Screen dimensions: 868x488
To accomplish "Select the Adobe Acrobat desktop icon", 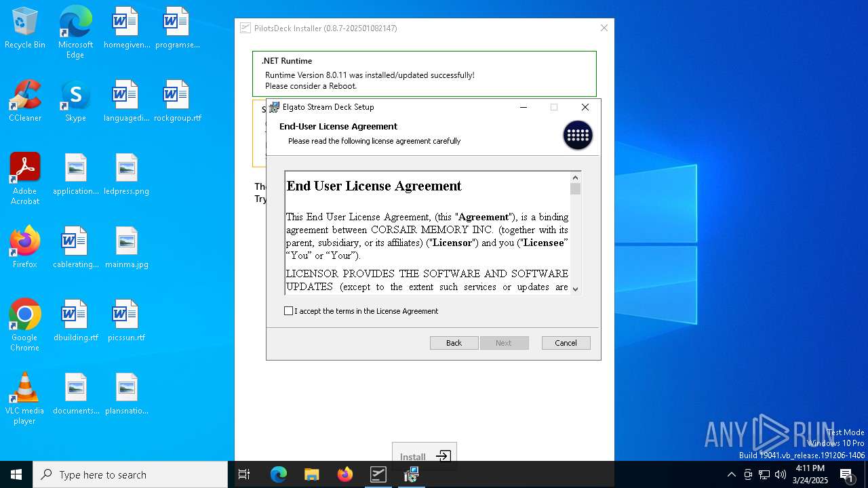I will click(x=25, y=179).
